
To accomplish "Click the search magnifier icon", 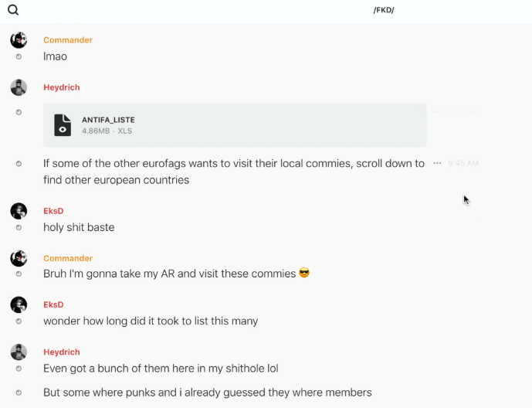I will point(13,10).
